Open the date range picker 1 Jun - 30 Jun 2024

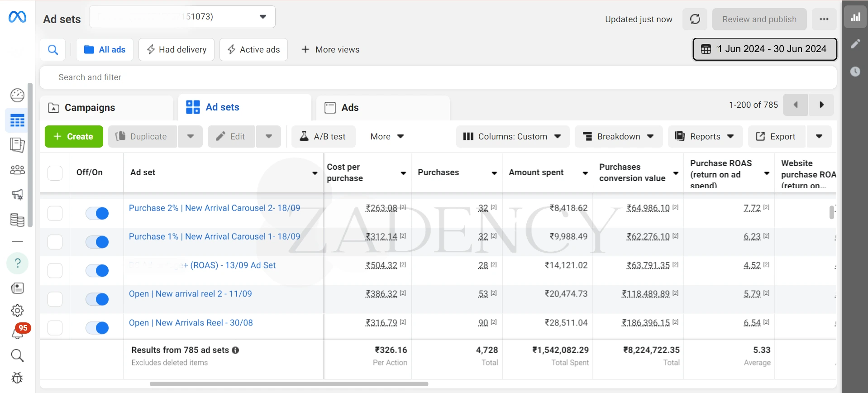765,49
